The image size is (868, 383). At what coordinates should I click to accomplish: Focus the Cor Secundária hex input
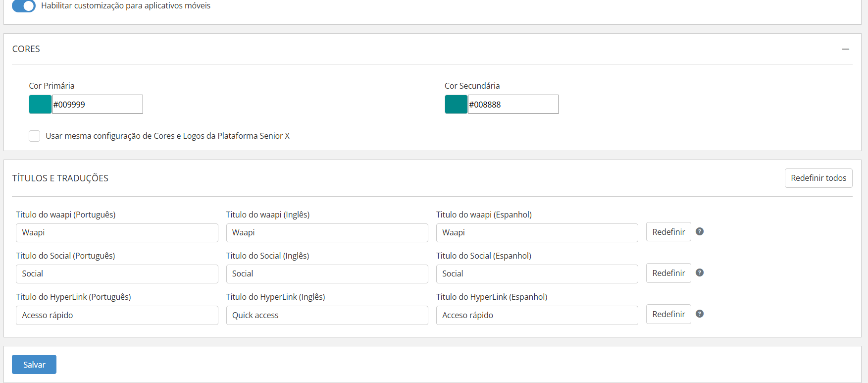[513, 105]
